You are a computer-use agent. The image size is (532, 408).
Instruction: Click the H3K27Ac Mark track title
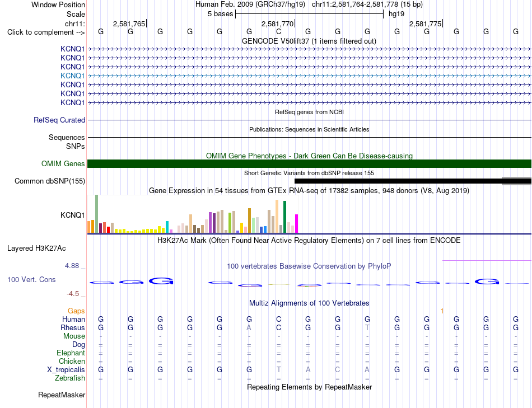[309, 241]
